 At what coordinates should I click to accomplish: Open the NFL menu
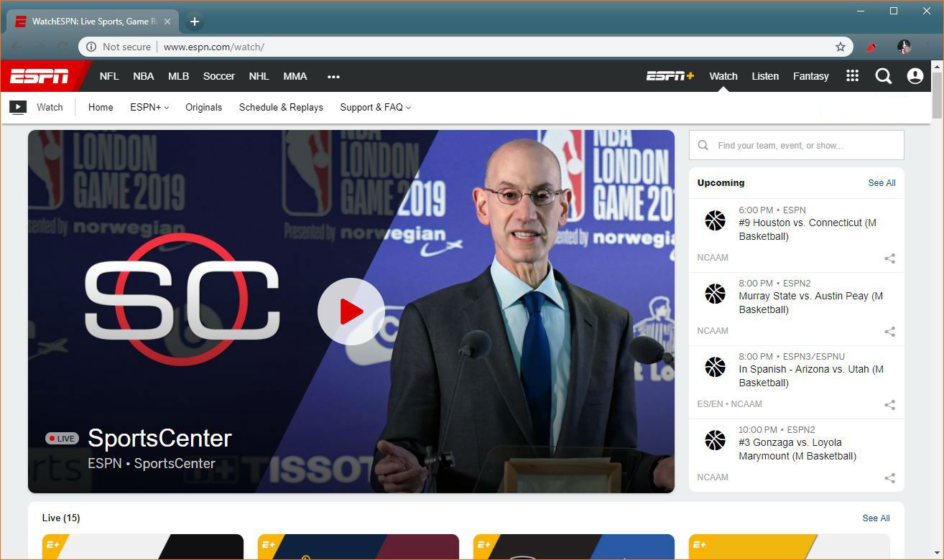coord(109,76)
